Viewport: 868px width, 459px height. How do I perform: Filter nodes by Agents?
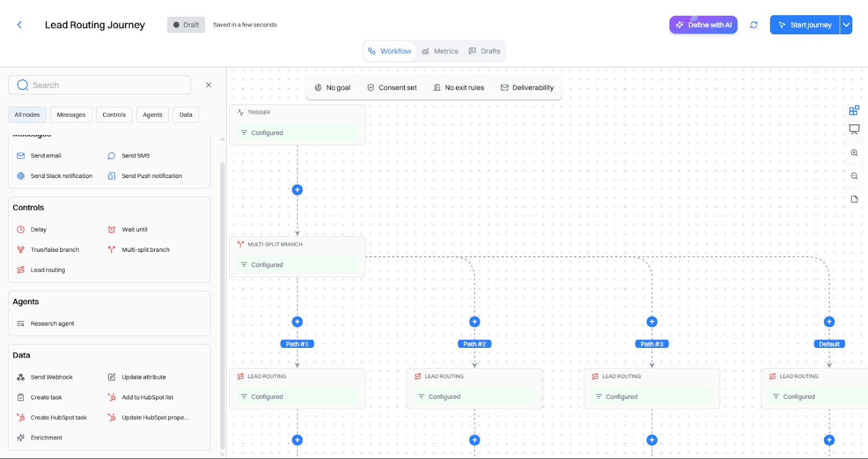click(x=152, y=114)
